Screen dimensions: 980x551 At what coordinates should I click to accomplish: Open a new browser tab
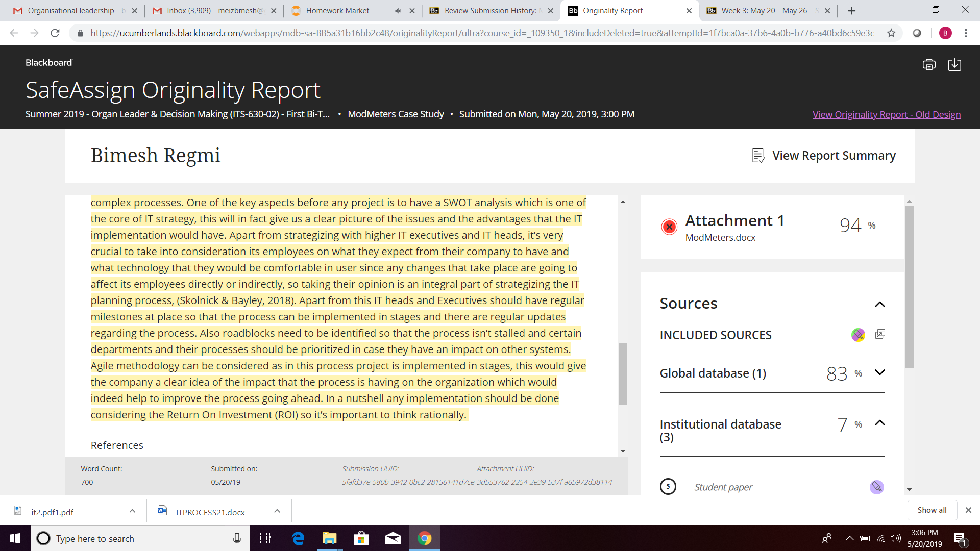851,11
